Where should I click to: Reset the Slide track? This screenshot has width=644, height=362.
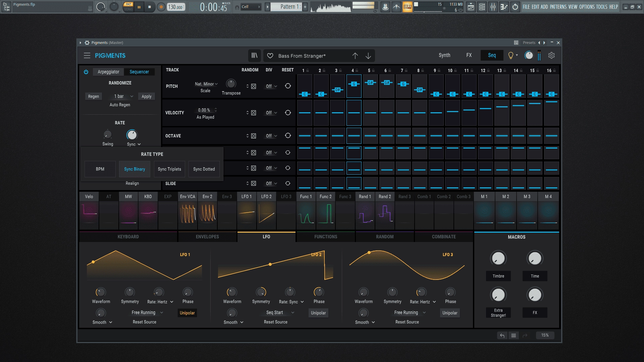pyautogui.click(x=288, y=183)
